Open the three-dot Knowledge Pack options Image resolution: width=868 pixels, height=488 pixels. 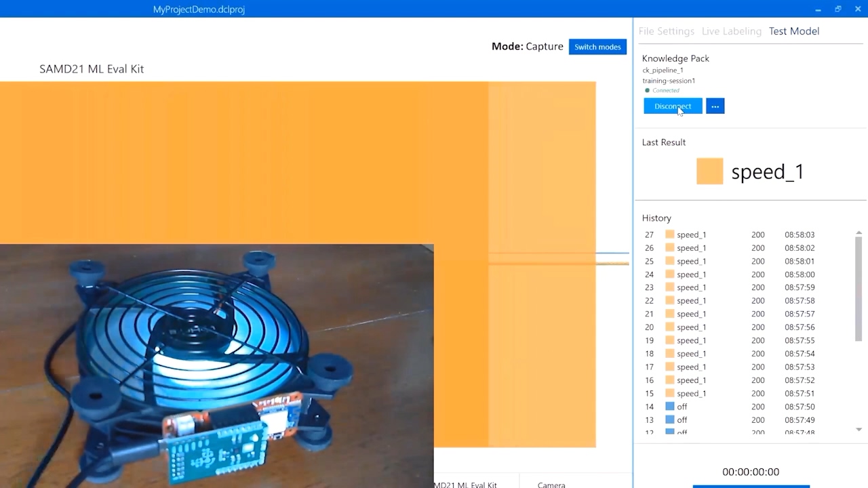(715, 106)
